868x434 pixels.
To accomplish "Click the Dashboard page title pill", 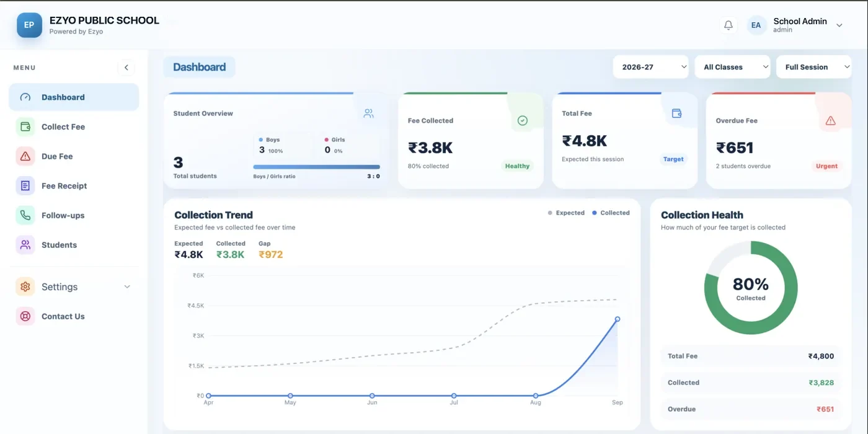I will point(199,67).
